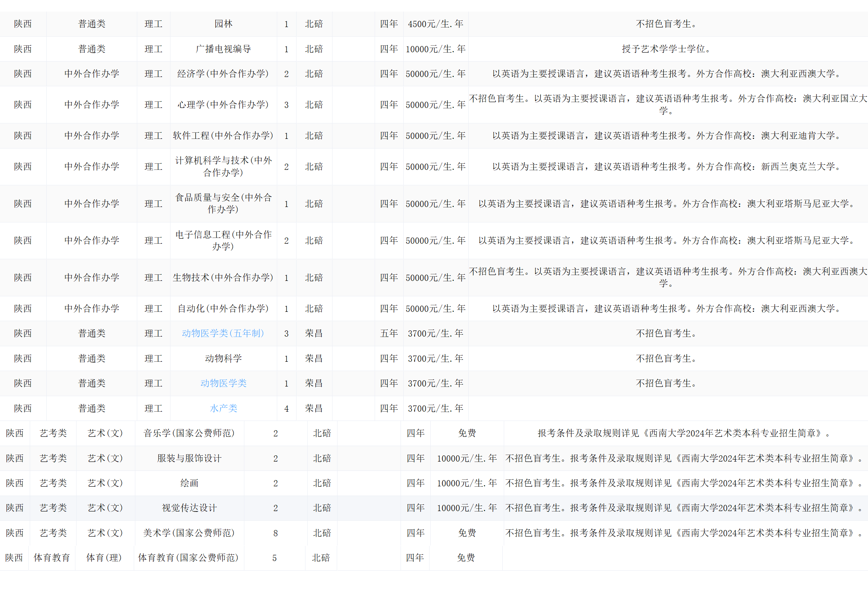Click 体育教育(国家公费师范) major cell
868x614 pixels.
coord(188,558)
